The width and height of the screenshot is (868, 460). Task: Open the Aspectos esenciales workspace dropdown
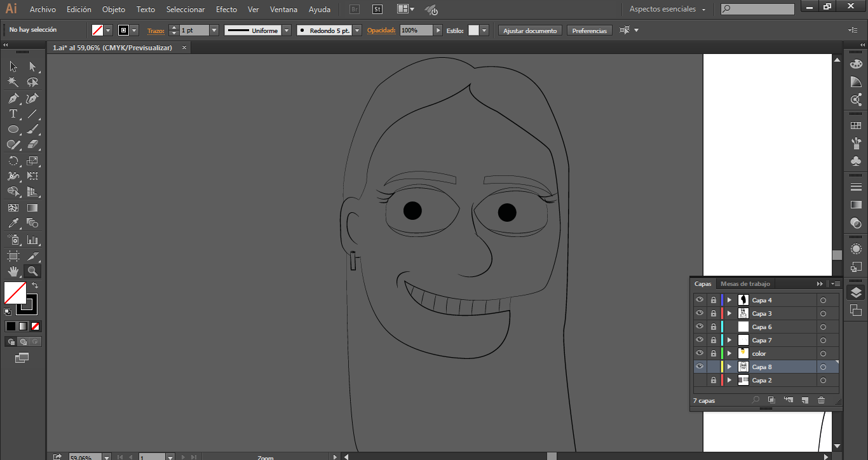[x=668, y=10]
